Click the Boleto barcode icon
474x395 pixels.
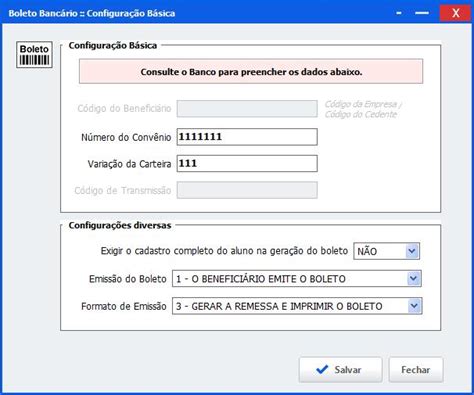34,55
